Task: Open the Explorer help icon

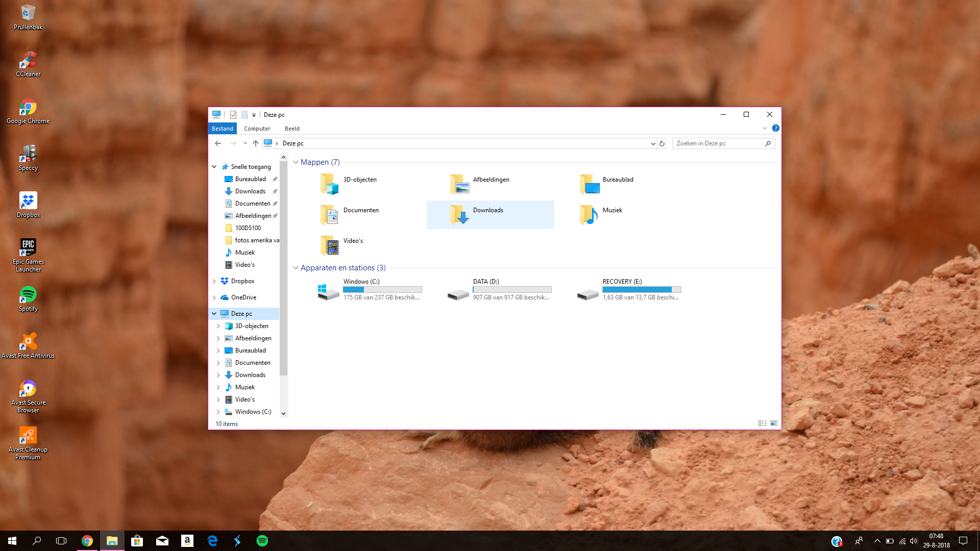Action: coord(775,128)
